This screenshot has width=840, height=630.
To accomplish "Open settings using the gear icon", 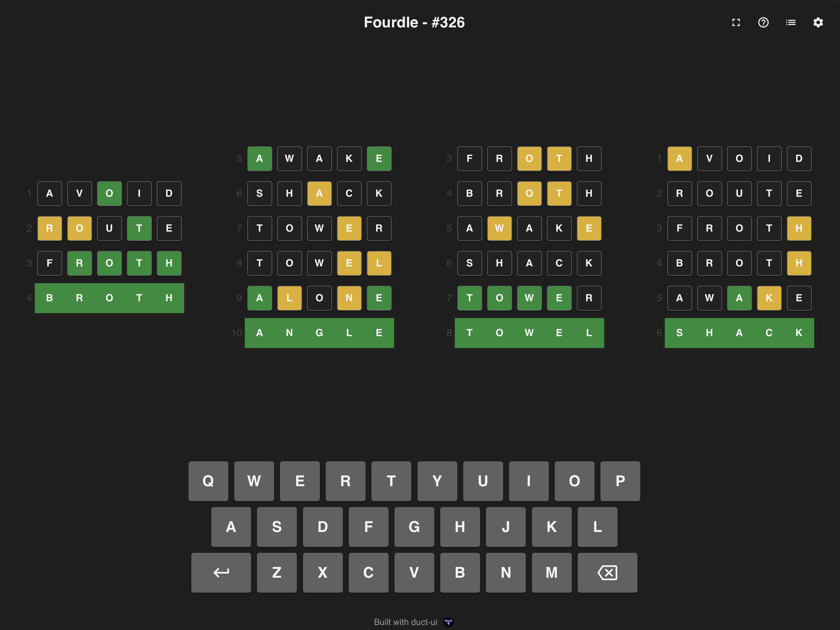I will click(818, 22).
